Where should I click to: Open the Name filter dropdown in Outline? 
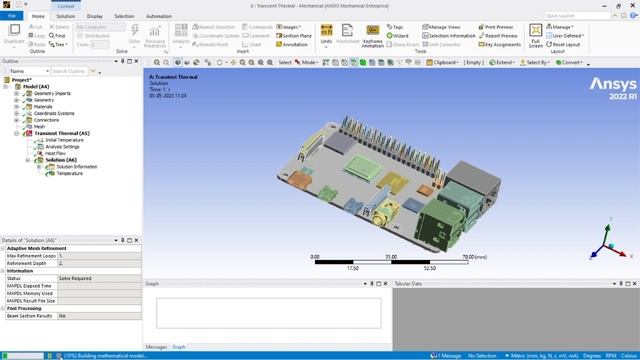[47, 71]
